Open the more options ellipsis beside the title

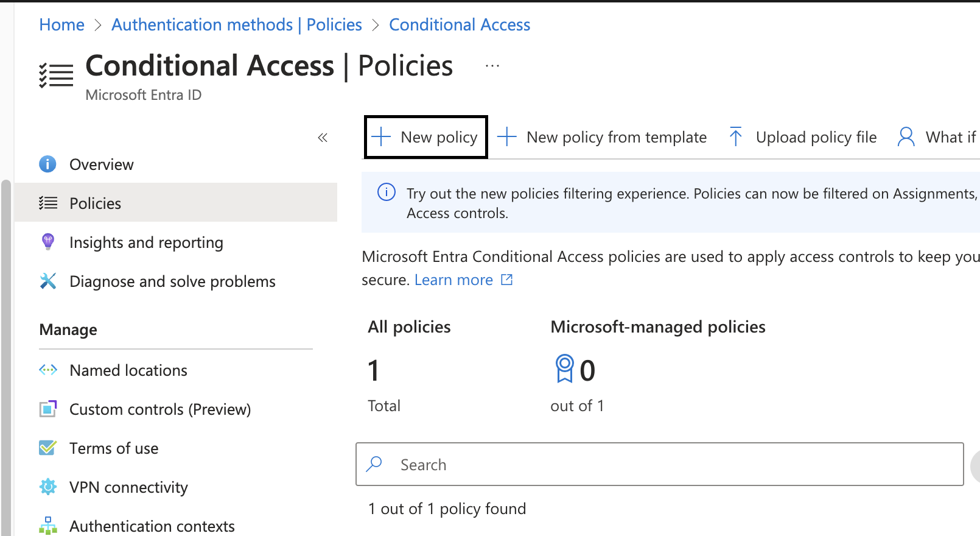[492, 66]
